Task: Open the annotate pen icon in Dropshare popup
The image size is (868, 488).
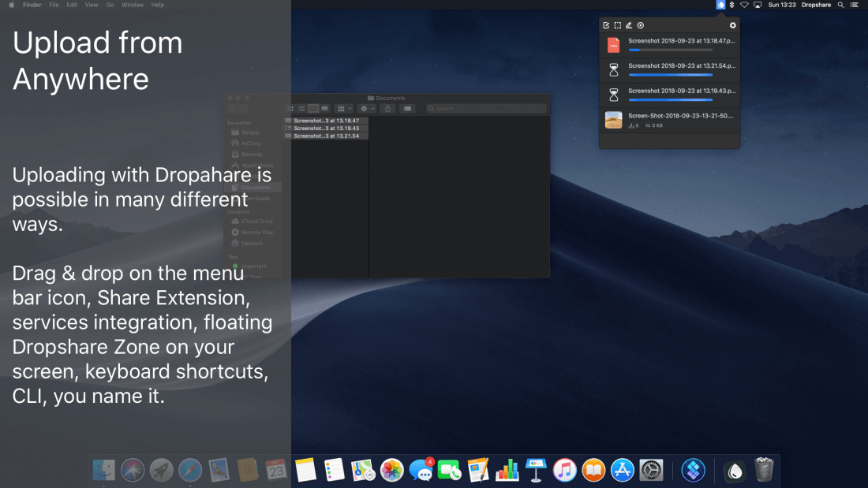Action: [629, 25]
